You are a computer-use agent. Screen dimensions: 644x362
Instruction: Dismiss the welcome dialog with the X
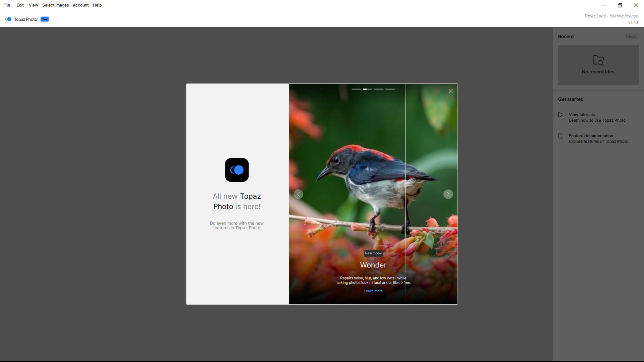[450, 91]
